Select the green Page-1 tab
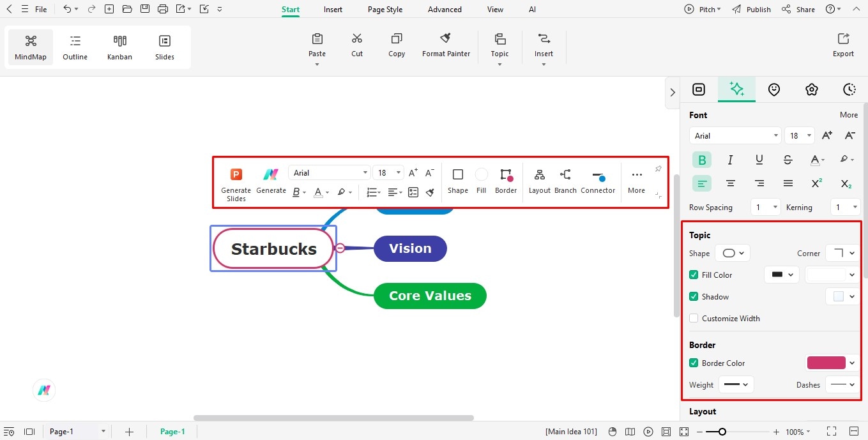The width and height of the screenshot is (868, 440). (172, 432)
